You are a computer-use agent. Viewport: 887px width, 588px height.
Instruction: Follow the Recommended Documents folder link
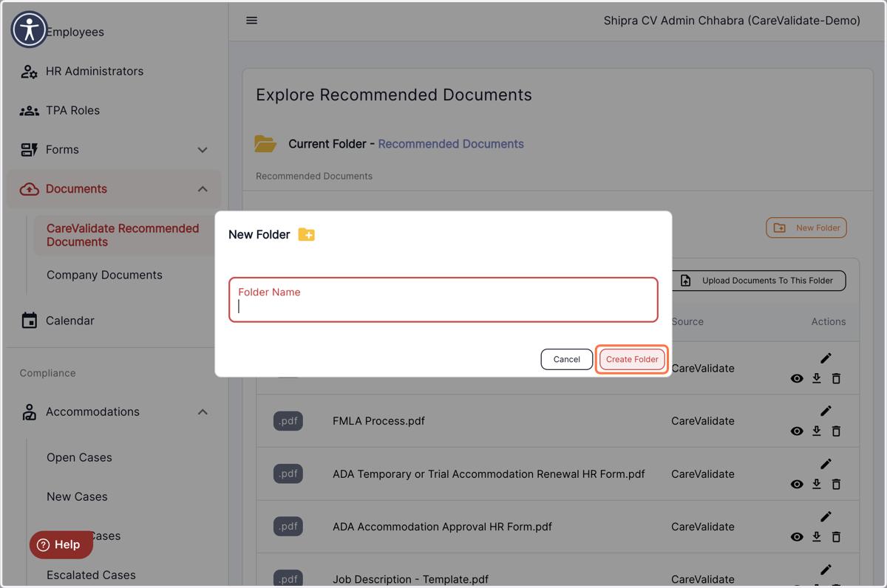(x=451, y=144)
